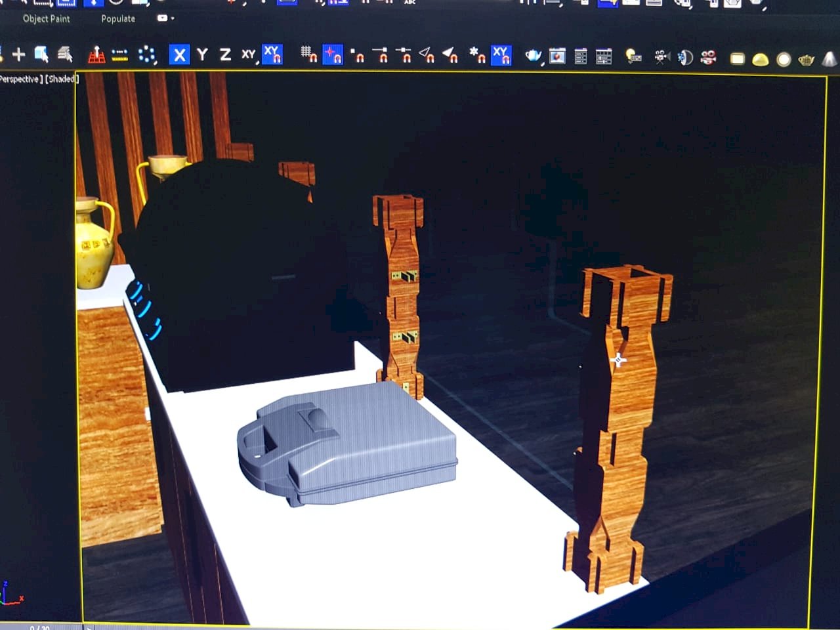Click the red grid Array tool icon
Viewport: 840px width, 630px height.
click(x=96, y=55)
